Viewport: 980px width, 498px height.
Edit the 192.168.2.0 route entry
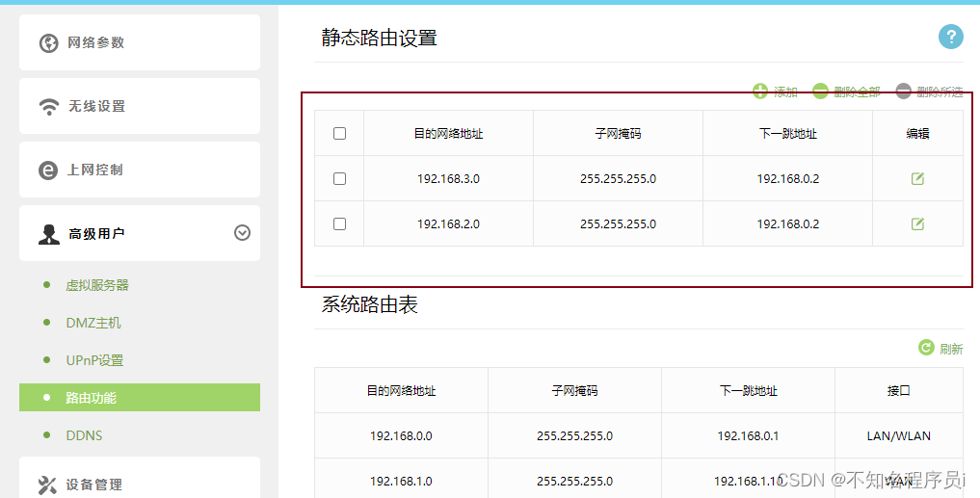(917, 223)
